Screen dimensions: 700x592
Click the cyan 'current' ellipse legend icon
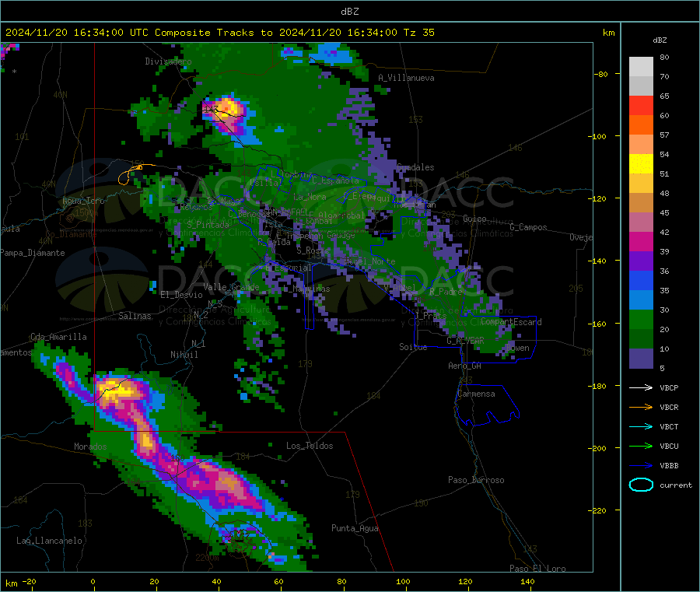(x=641, y=485)
